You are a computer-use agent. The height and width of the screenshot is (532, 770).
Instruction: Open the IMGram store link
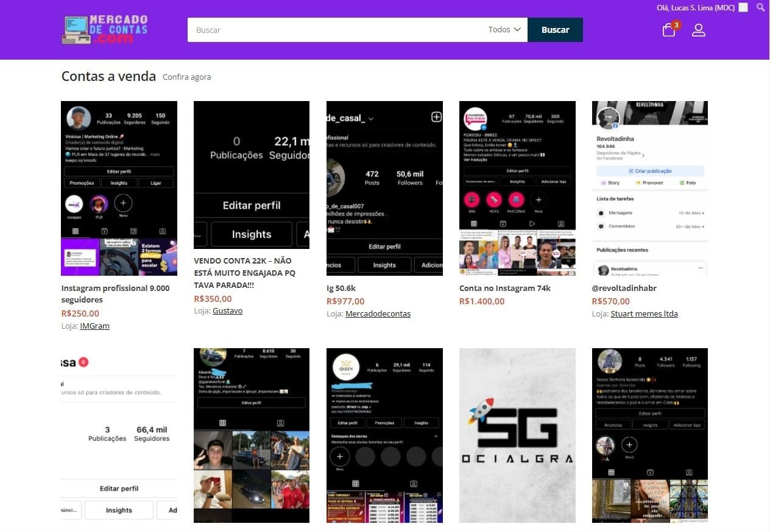pos(94,326)
